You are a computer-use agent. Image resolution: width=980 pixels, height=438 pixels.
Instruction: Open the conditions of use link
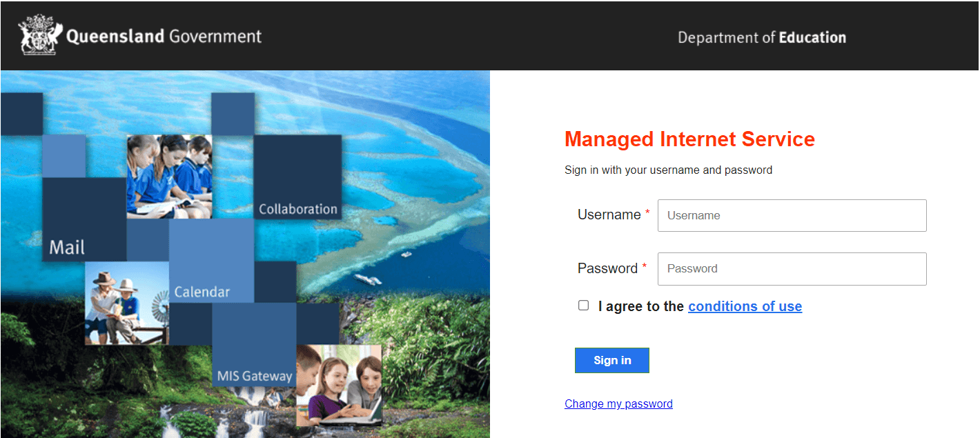click(745, 306)
